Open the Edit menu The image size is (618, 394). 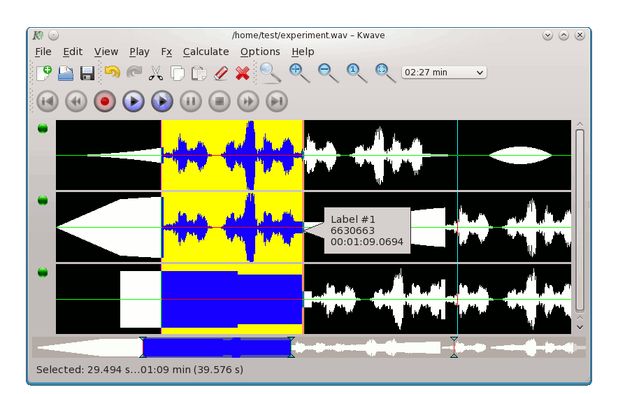pyautogui.click(x=73, y=52)
